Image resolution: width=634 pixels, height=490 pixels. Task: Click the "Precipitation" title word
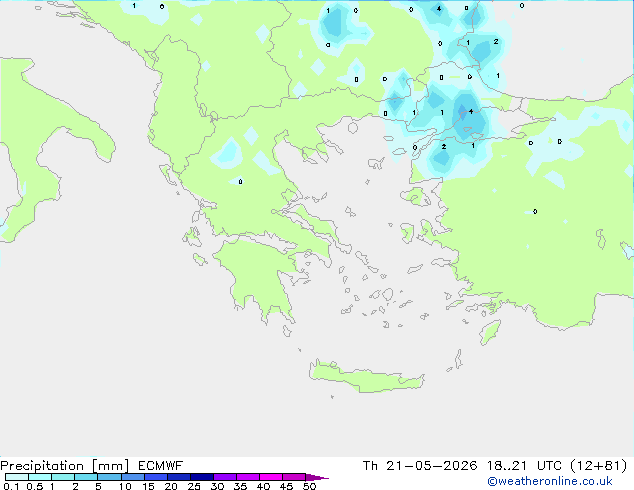pos(42,466)
